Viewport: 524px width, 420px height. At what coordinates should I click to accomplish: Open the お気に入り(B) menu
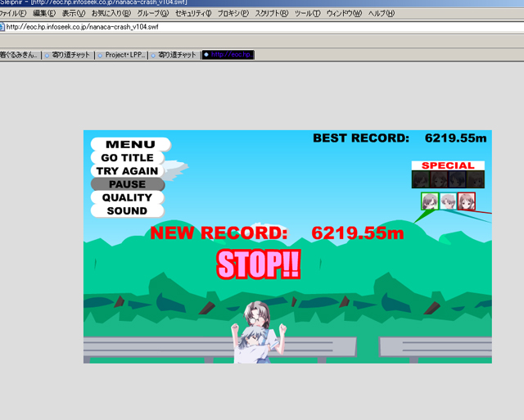point(111,13)
